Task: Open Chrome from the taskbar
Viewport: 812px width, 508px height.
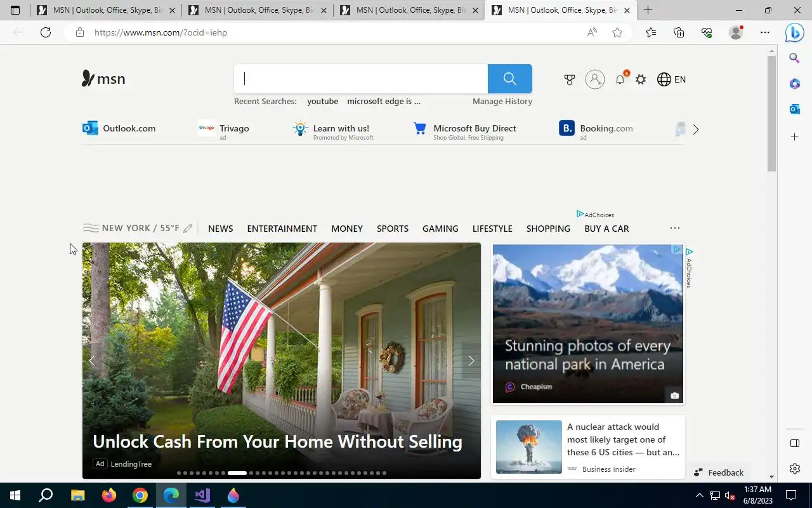Action: click(x=140, y=495)
